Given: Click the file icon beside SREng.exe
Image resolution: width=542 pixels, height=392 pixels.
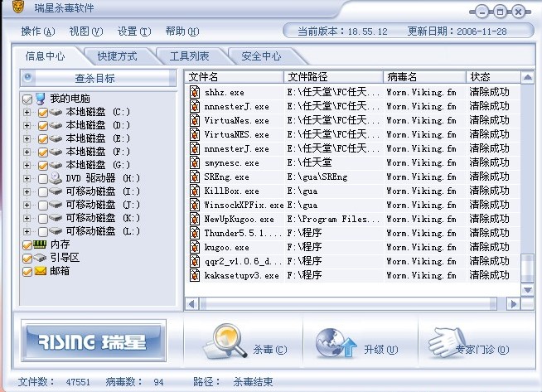Looking at the screenshot, I should [195, 177].
